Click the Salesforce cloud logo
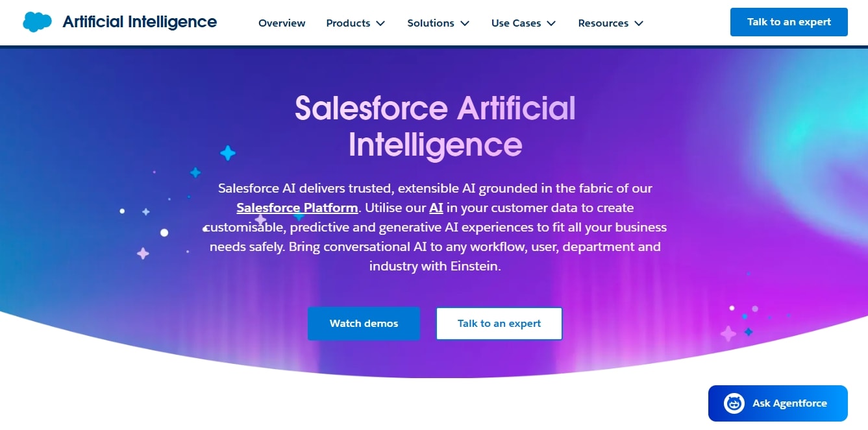This screenshot has width=868, height=430. click(x=36, y=21)
